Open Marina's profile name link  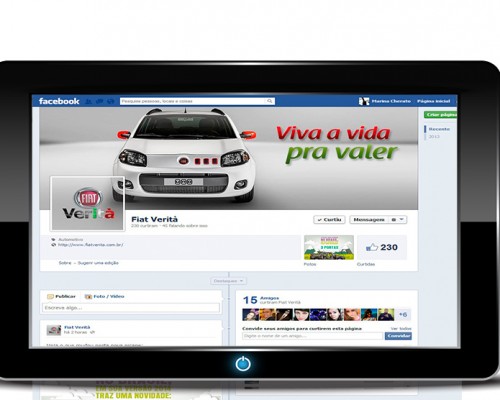pyautogui.click(x=391, y=101)
